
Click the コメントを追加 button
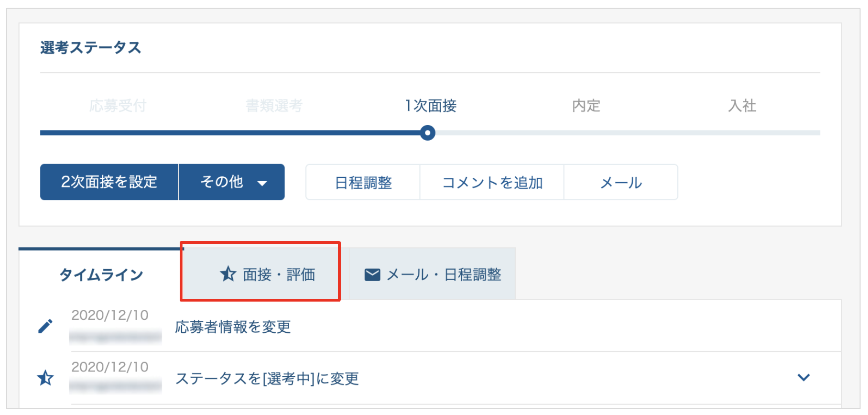pyautogui.click(x=492, y=182)
